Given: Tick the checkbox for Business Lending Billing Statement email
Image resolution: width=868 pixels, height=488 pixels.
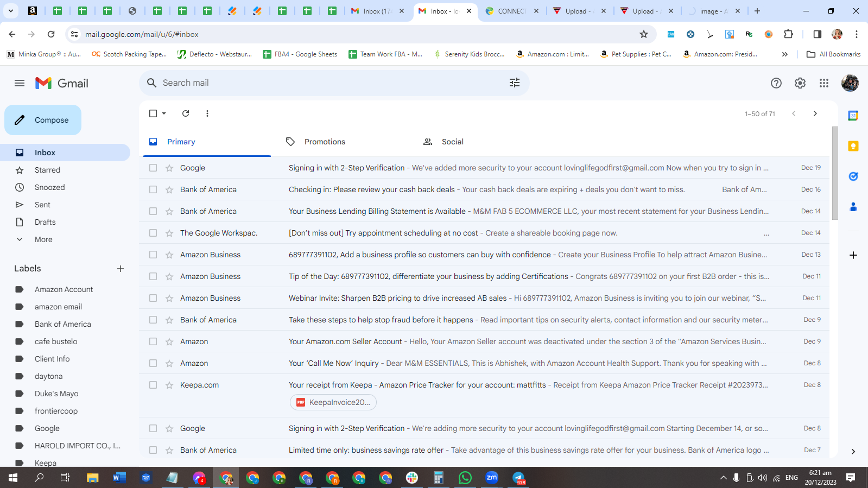Looking at the screenshot, I should (x=153, y=211).
